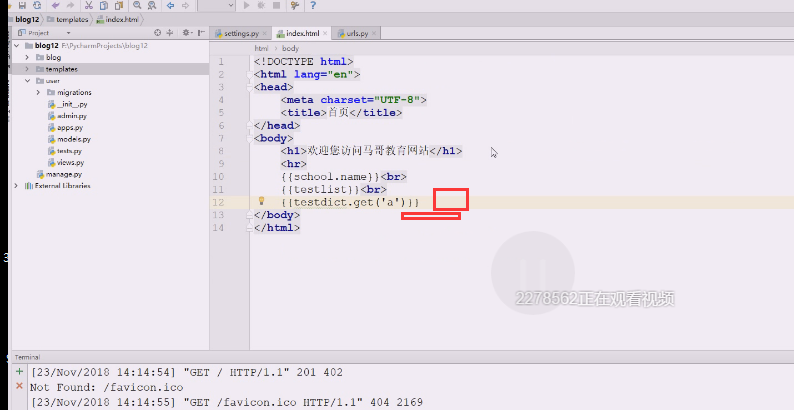Click the 'Not Found: /favicon.ico' terminal line

pyautogui.click(x=106, y=388)
